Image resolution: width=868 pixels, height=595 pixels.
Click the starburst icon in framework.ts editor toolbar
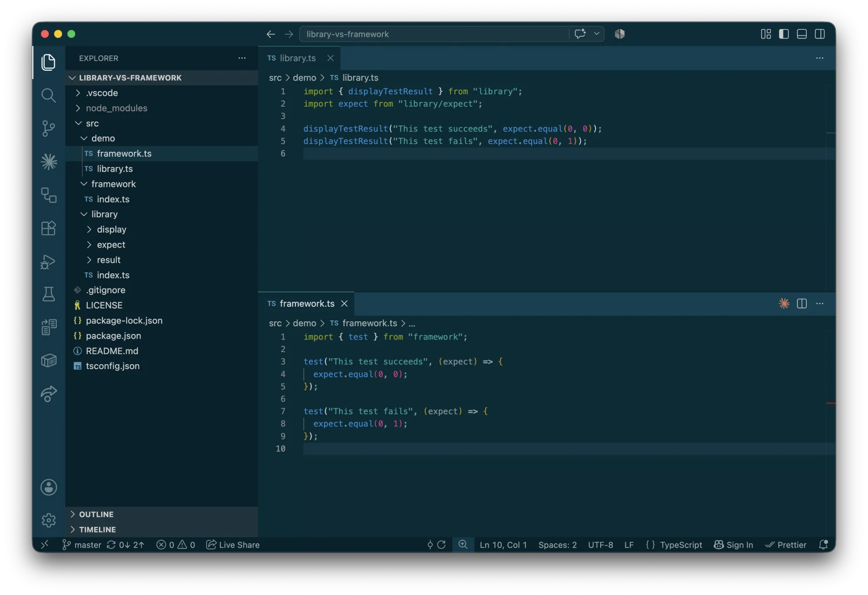[784, 304]
